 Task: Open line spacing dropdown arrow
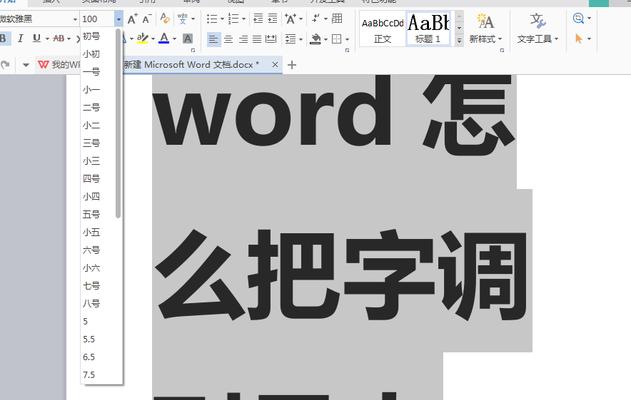click(x=301, y=39)
